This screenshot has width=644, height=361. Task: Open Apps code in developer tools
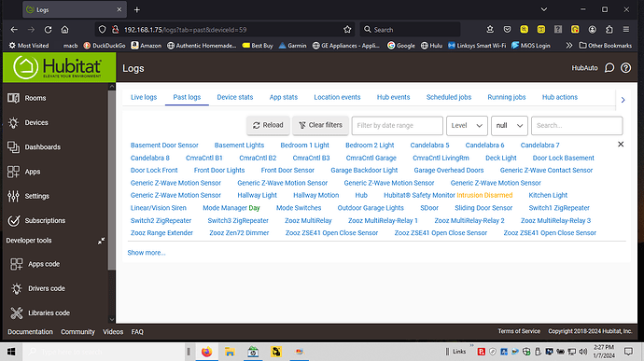[x=35, y=264]
